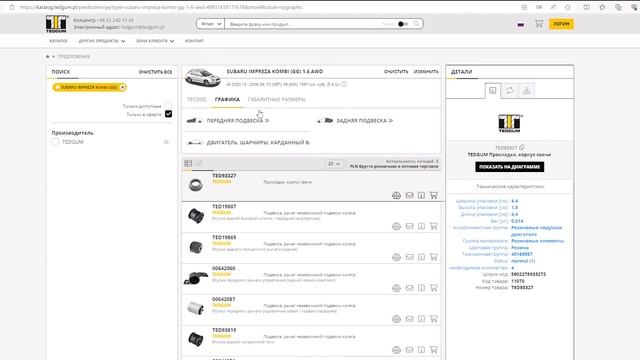640x360 pixels.
Task: Open product image of TED93327
Action: pos(196,185)
